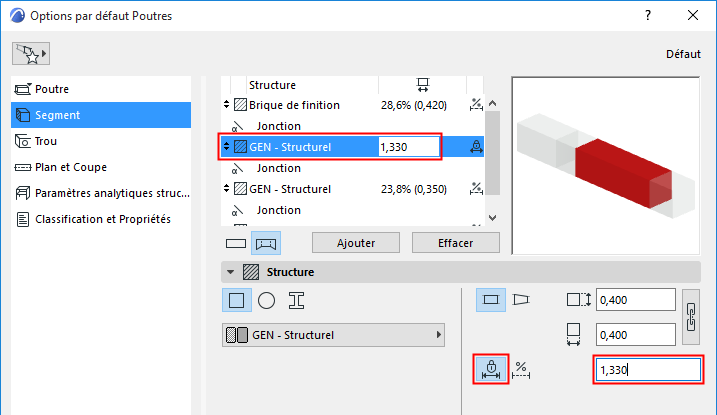Toggle the multi-segment beam mode
717x415 pixels.
click(x=266, y=243)
